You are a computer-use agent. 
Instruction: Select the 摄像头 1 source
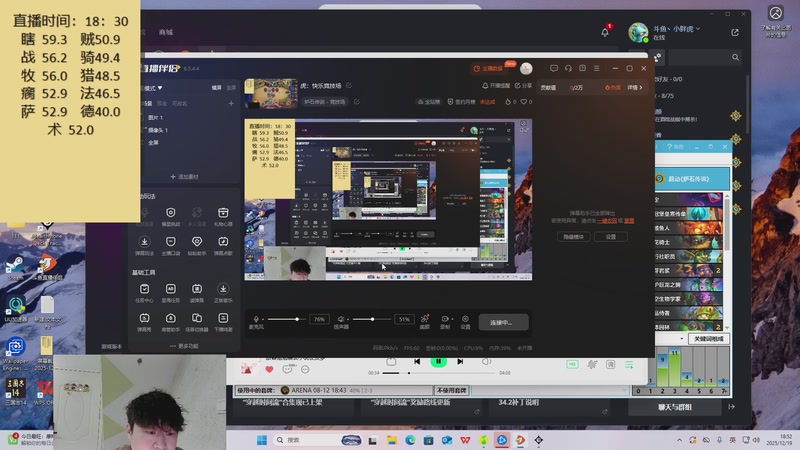point(158,130)
